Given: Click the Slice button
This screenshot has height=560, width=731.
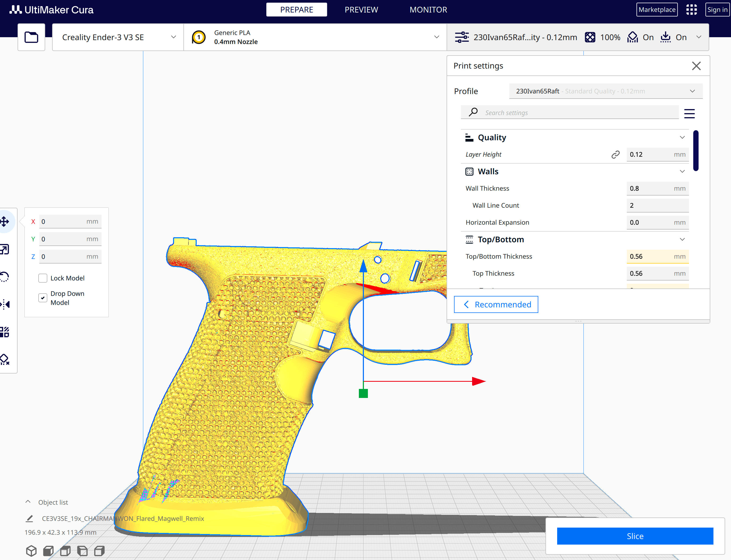Looking at the screenshot, I should (635, 536).
